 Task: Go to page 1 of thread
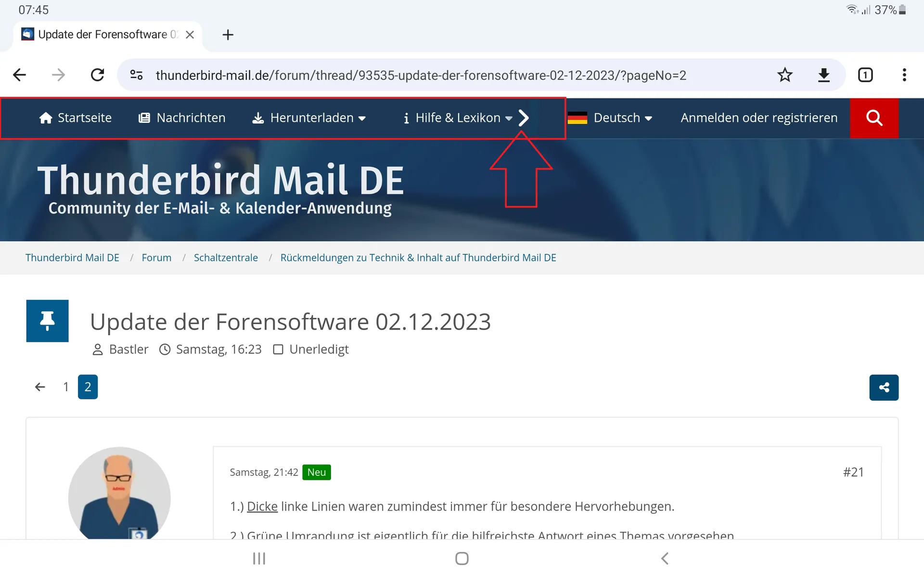(x=66, y=387)
